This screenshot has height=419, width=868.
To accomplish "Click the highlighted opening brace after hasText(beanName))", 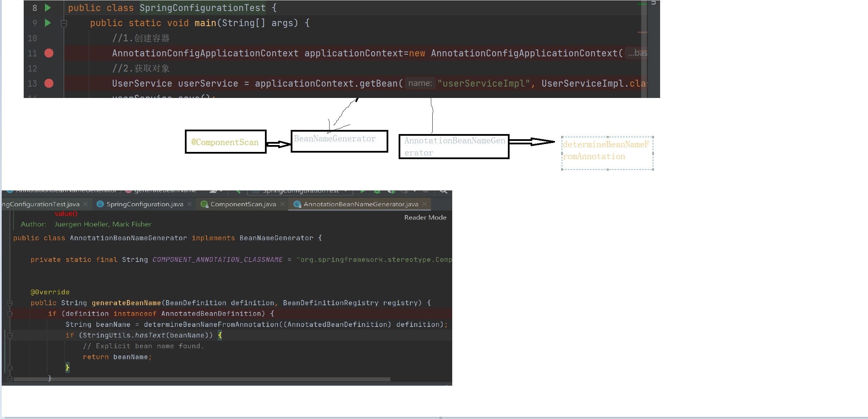I will point(220,335).
